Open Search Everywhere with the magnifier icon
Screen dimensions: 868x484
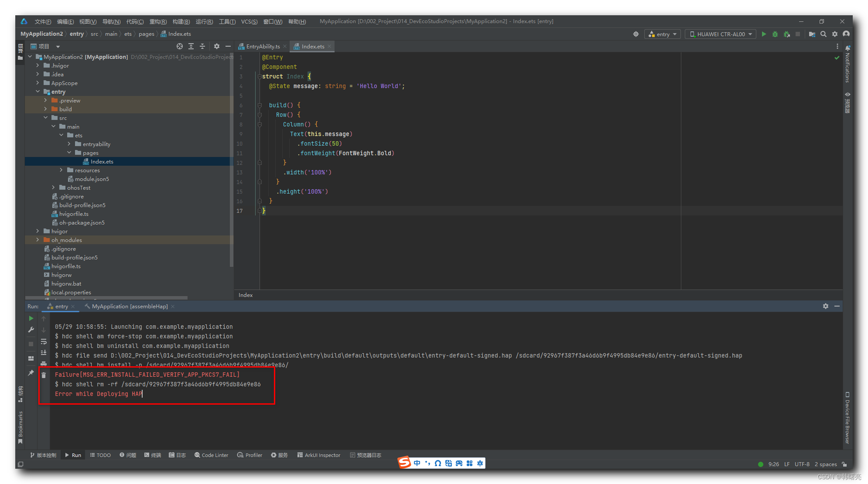point(824,34)
